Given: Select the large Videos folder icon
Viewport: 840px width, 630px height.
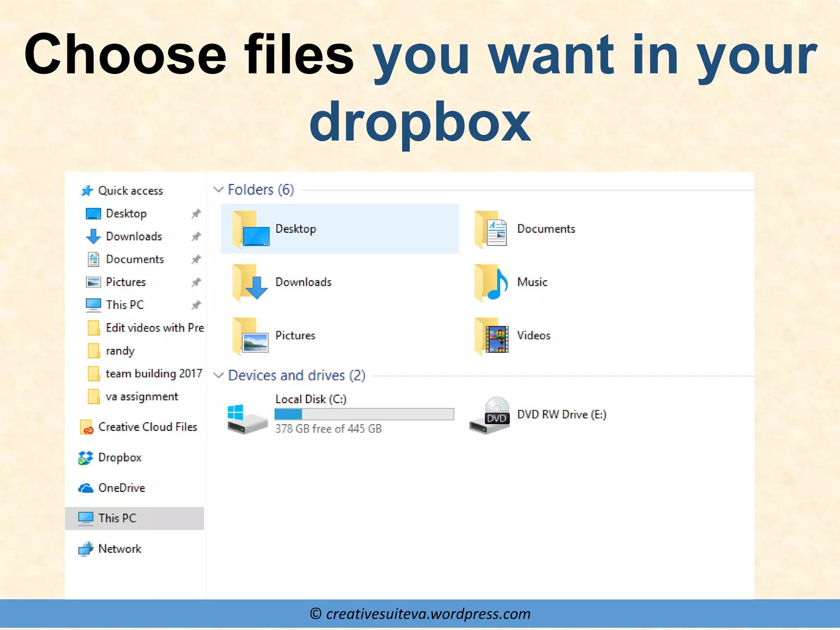Looking at the screenshot, I should tap(491, 336).
